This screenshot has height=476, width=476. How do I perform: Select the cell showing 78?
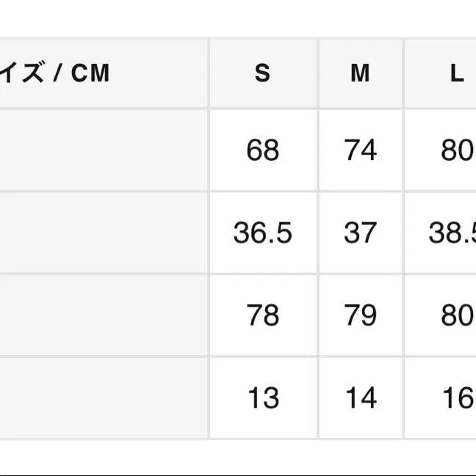pyautogui.click(x=263, y=315)
